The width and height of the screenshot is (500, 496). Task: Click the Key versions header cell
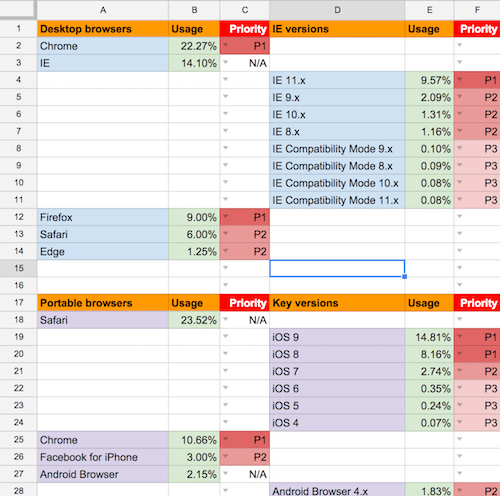click(x=337, y=303)
